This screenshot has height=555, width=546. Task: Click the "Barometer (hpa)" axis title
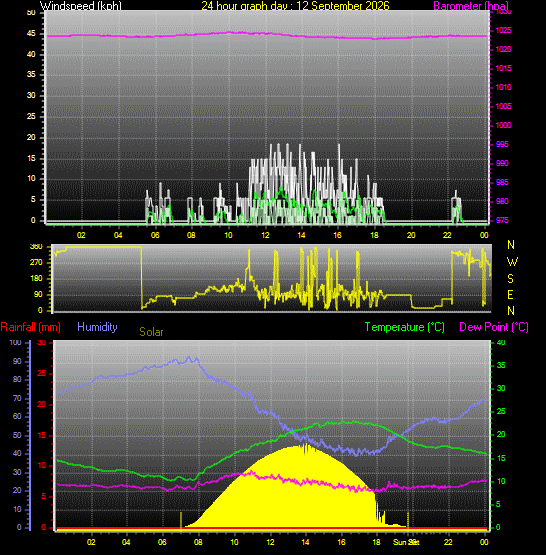(x=471, y=6)
